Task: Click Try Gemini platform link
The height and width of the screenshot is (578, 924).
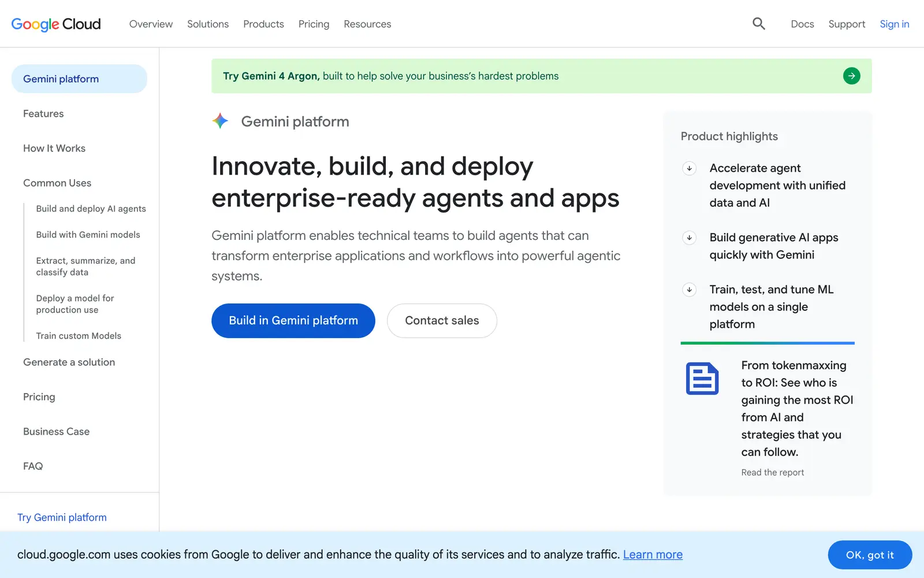Action: pyautogui.click(x=62, y=517)
